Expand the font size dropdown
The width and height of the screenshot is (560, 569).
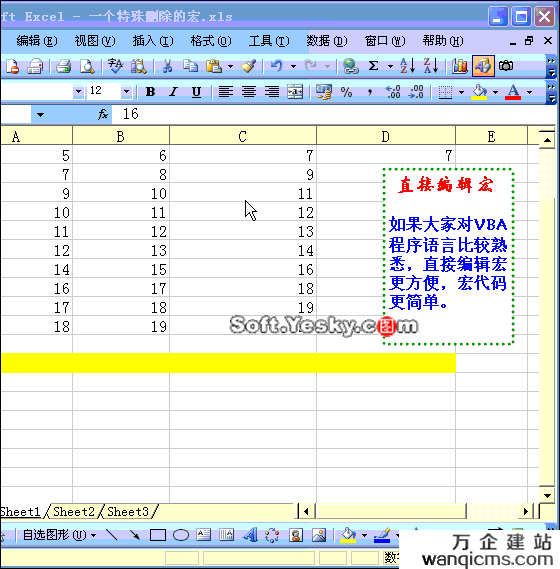(x=126, y=91)
